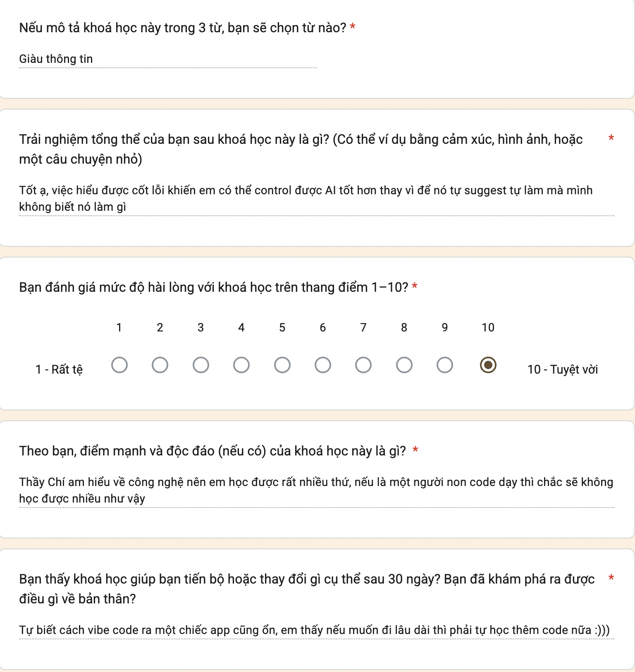Select satisfaction rating 5
Screen dimensions: 635x672
coord(282,365)
